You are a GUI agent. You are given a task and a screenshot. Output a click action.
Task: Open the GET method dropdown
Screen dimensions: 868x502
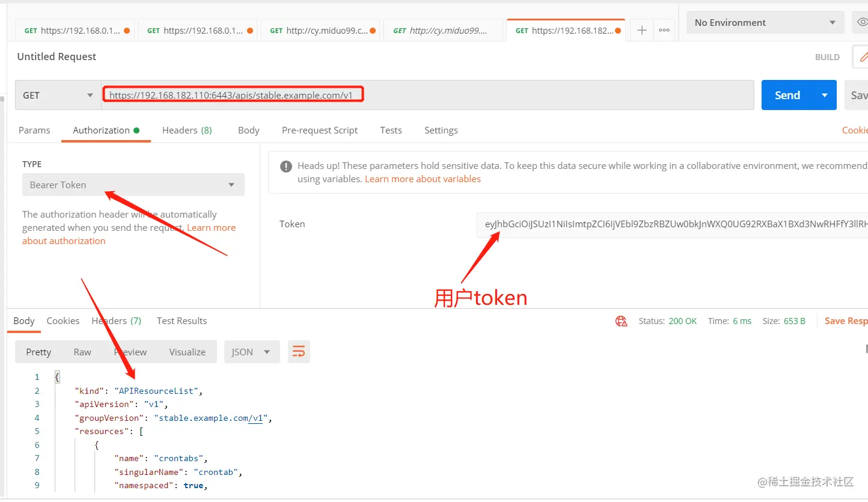(58, 95)
